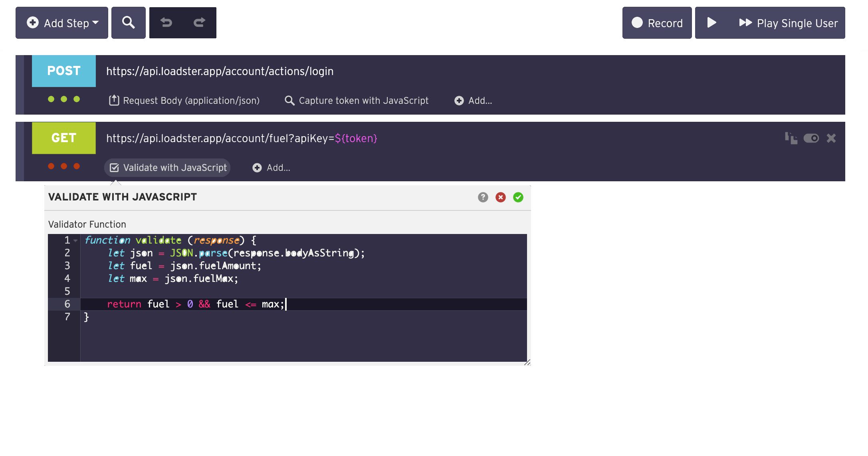Toggle the GET step enabled switch

pos(811,138)
